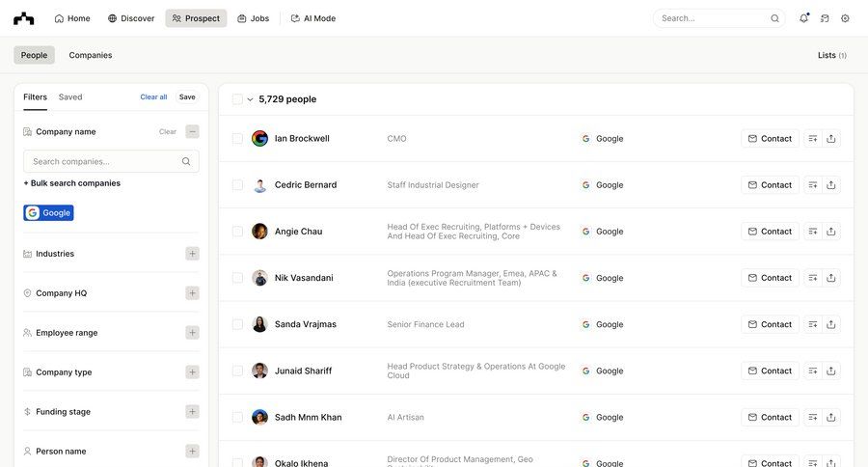
Task: Collapse the Company name filter
Action: (192, 132)
